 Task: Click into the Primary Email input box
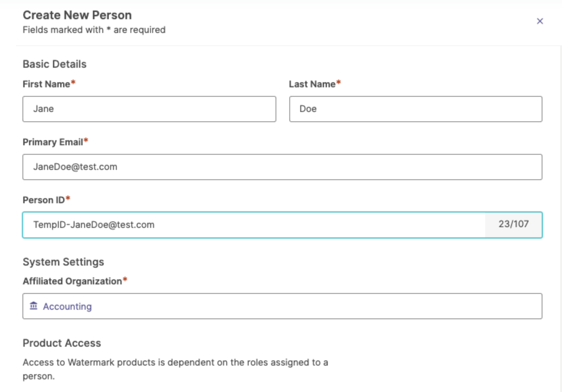pos(282,167)
